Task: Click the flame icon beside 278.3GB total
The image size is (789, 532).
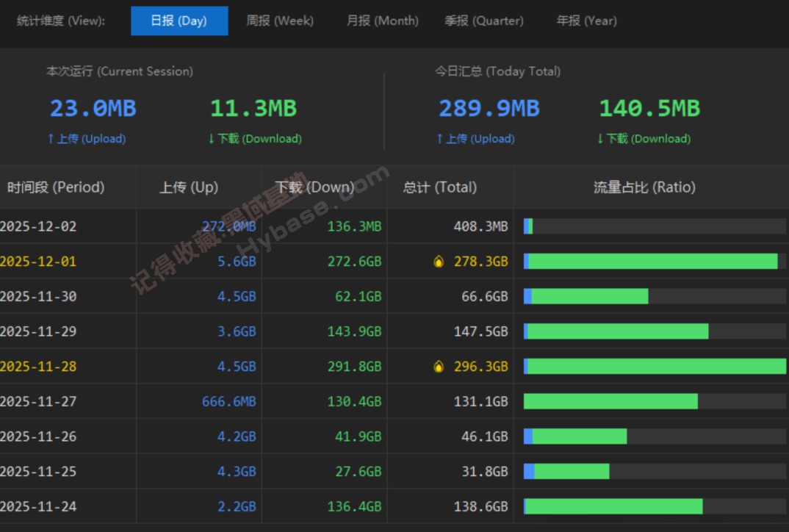Action: tap(439, 262)
